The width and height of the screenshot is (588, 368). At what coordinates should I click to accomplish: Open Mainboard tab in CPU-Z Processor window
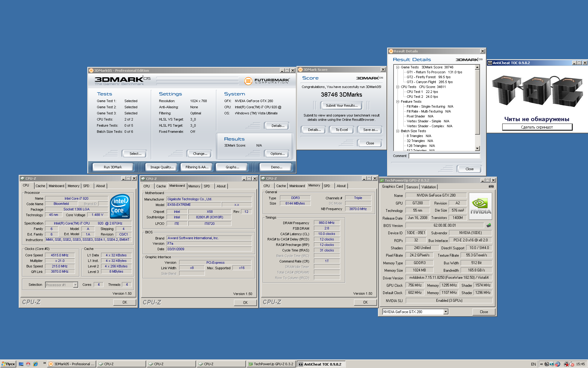coord(56,186)
